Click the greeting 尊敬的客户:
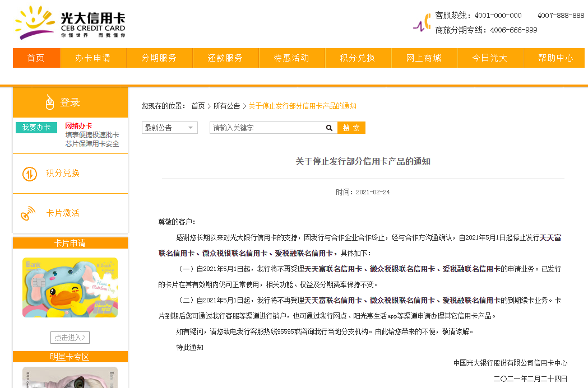 [177, 222]
